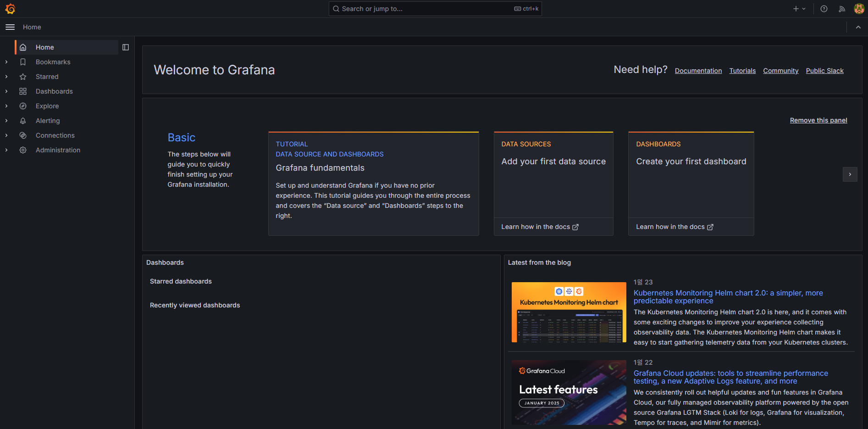Click the Connections icon in sidebar
This screenshot has height=429, width=868.
tap(23, 135)
